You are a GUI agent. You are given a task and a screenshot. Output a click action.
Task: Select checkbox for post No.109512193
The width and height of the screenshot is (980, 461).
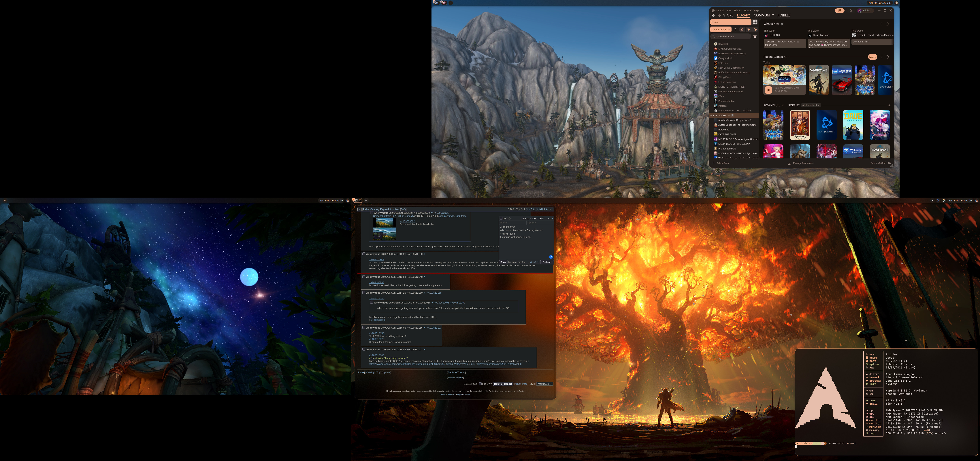pos(363,349)
